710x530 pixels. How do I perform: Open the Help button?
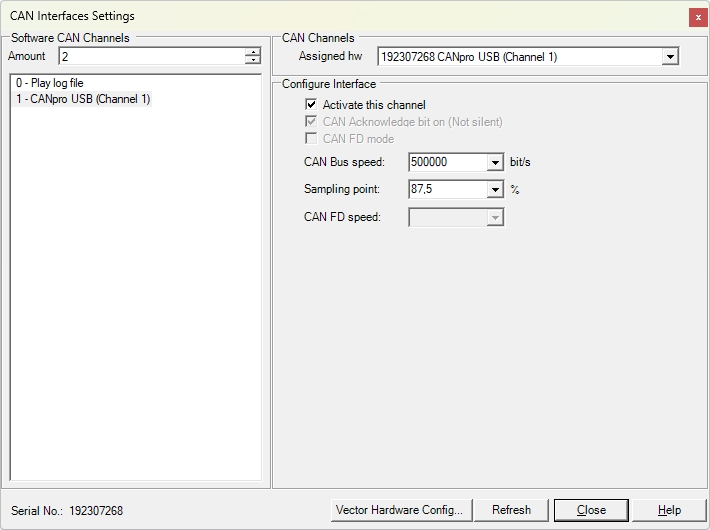click(x=669, y=510)
